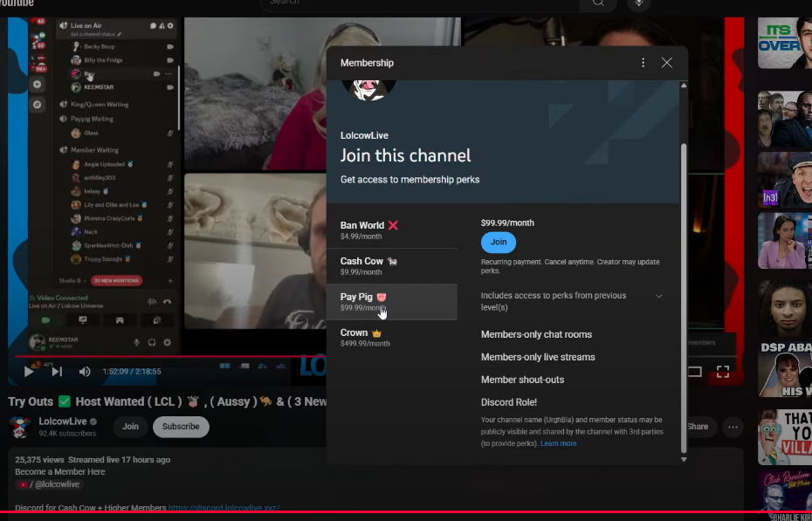
Task: Click the Discord activity game controller button
Action: pos(120,320)
